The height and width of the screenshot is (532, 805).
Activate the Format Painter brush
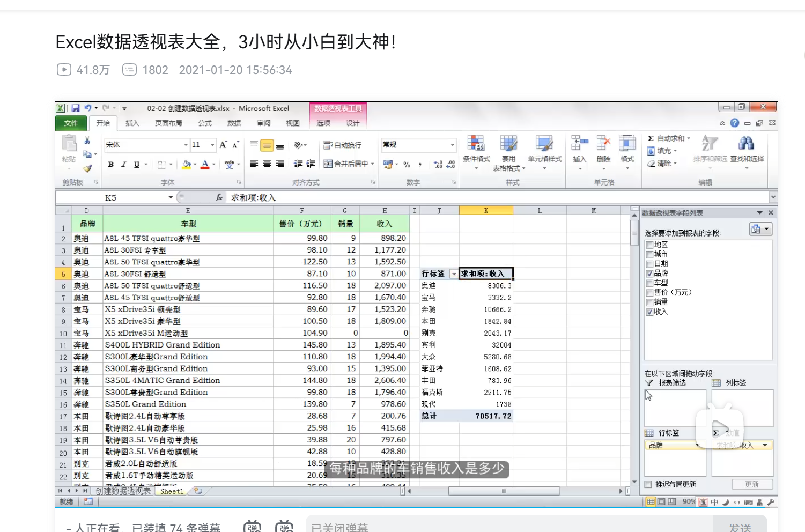87,168
